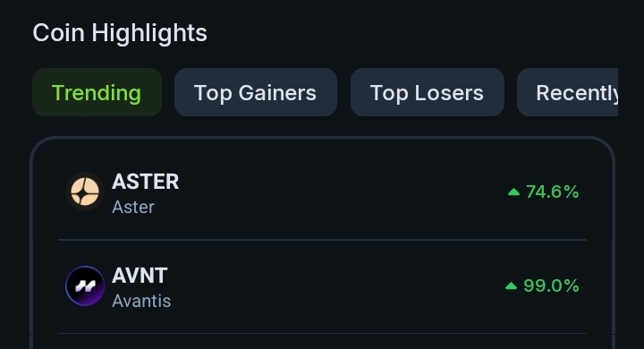
Task: Select the Trending tab
Action: [97, 92]
